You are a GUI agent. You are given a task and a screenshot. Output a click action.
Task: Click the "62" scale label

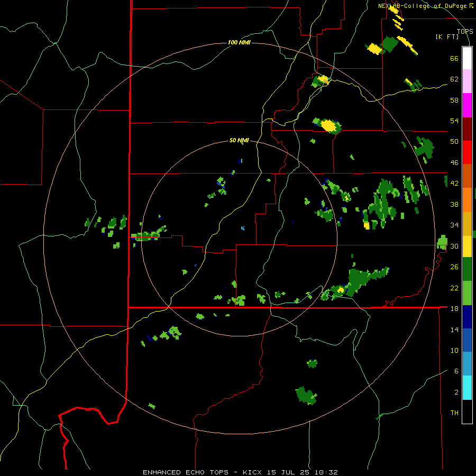tap(454, 79)
